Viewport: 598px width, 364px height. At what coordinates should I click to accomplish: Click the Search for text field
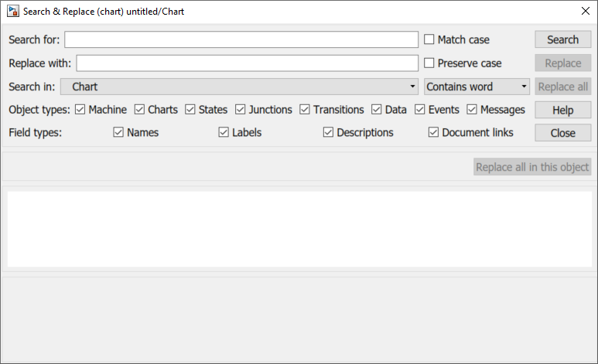click(241, 40)
